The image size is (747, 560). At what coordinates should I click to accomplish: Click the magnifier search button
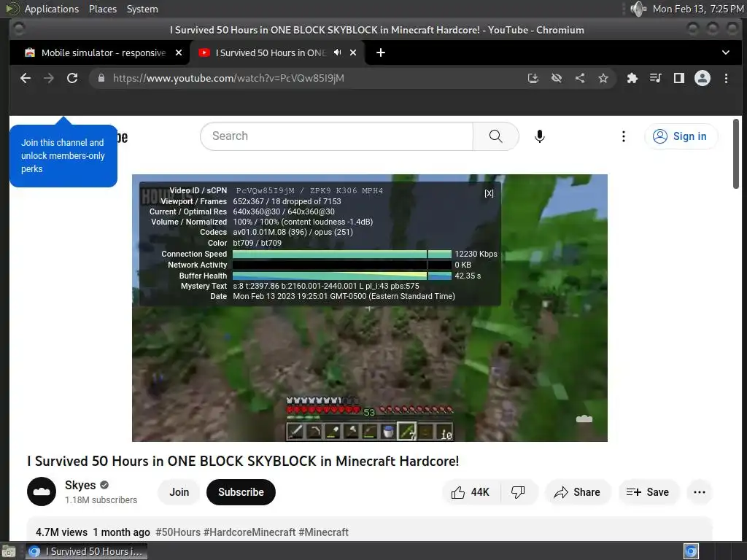[495, 136]
